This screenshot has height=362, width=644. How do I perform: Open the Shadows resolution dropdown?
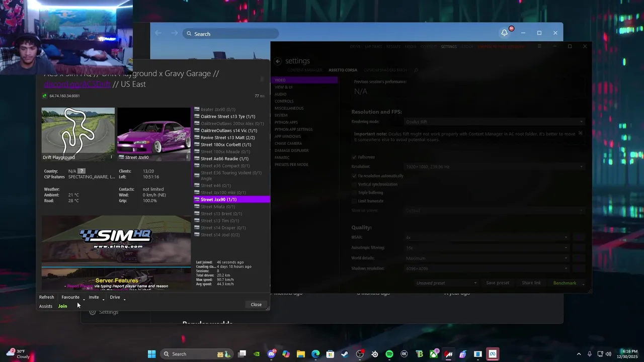pyautogui.click(x=487, y=268)
